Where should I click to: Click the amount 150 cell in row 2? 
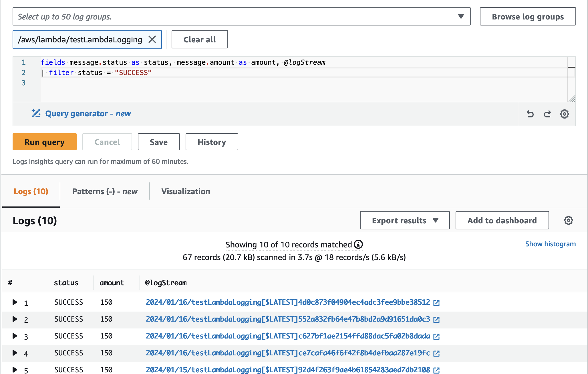coord(106,319)
